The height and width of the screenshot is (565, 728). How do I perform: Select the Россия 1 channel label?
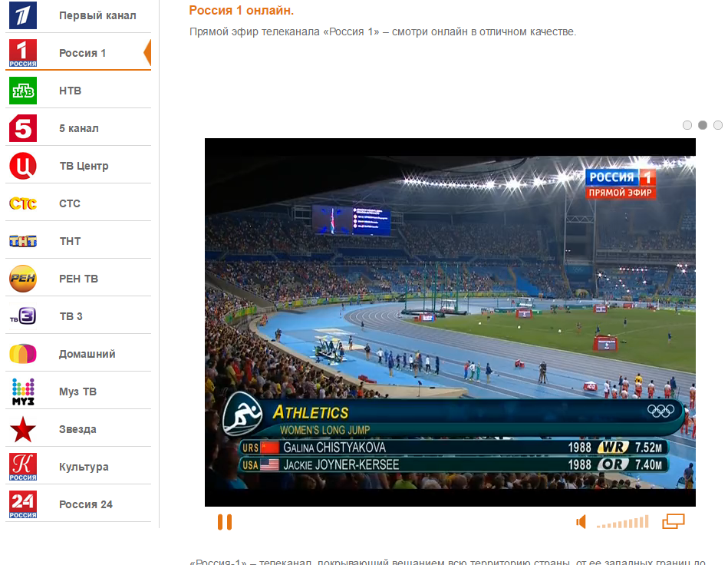(82, 53)
